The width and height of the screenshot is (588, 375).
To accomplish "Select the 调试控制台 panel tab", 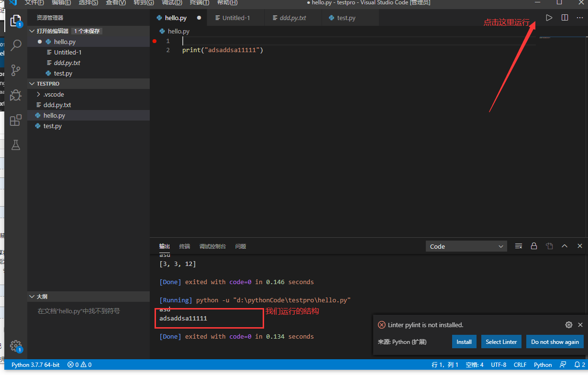I will pyautogui.click(x=212, y=246).
